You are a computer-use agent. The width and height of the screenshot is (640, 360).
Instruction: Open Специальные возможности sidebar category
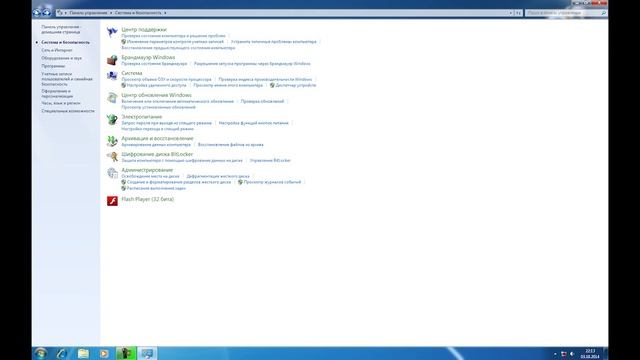(68, 111)
